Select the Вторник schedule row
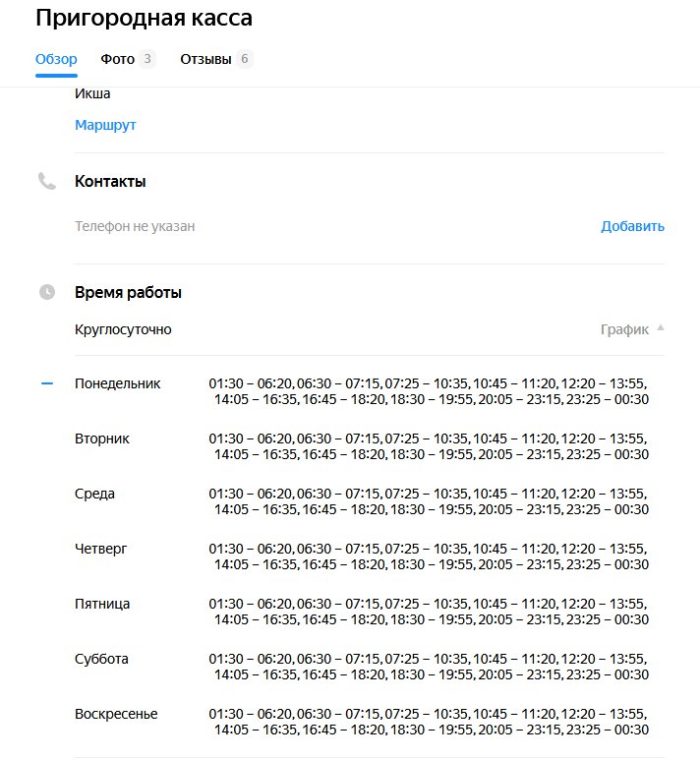 (x=361, y=446)
